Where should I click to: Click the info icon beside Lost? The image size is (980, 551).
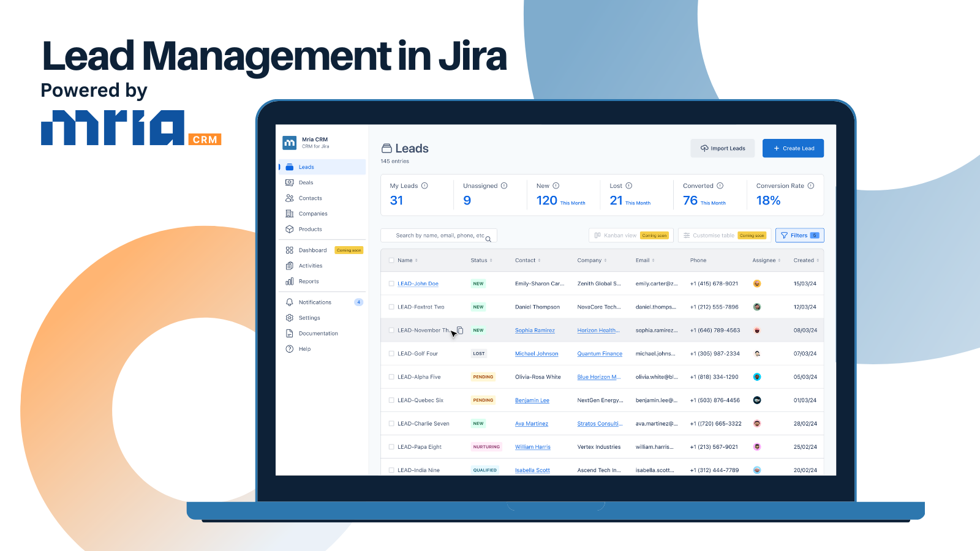click(628, 186)
